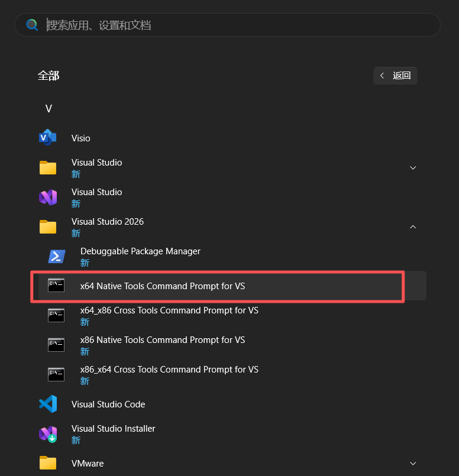459x476 pixels.
Task: Open x64 Native Tools Command Prompt for VS
Action: [163, 286]
